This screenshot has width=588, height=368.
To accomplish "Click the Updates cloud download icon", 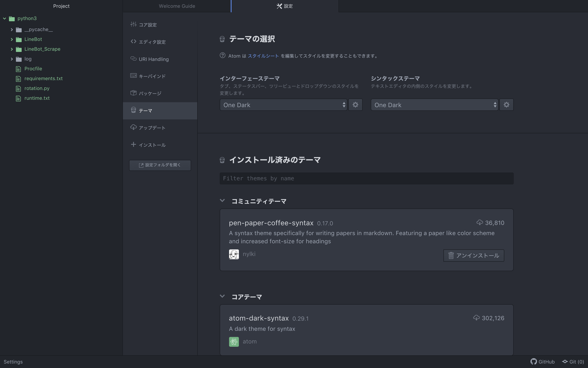I will (133, 127).
